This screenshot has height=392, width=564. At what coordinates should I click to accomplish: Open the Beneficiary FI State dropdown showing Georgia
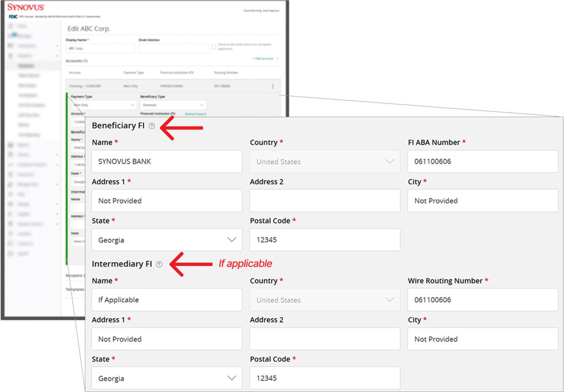[x=166, y=240]
